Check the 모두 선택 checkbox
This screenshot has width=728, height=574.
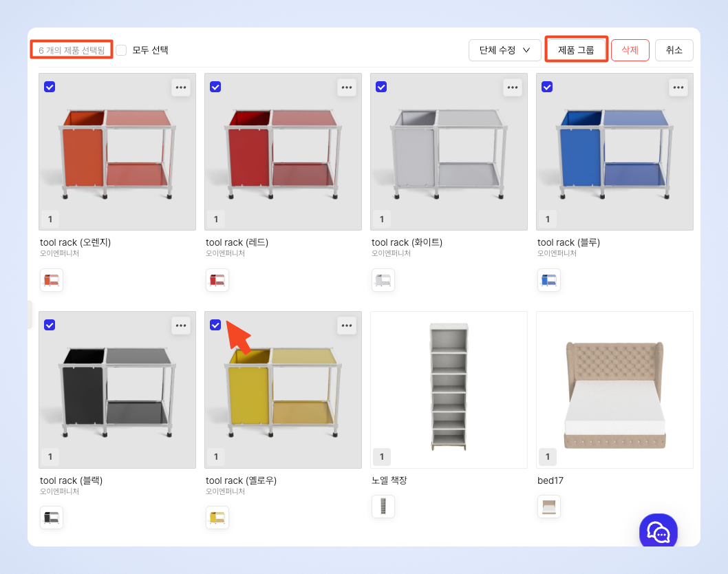click(121, 50)
